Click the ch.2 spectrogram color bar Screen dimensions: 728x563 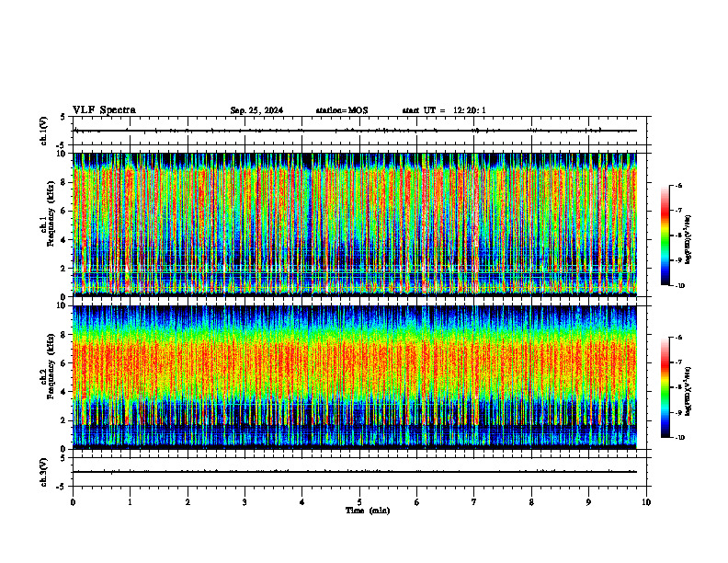[x=665, y=387]
